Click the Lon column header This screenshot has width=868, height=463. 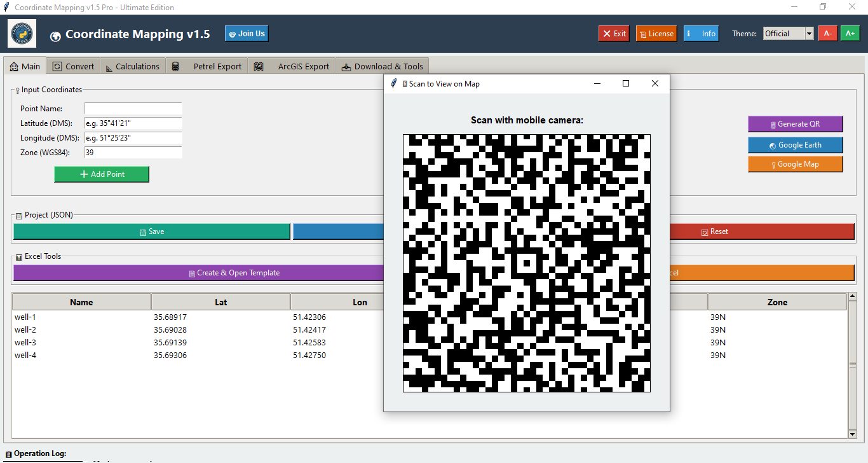pyautogui.click(x=337, y=302)
